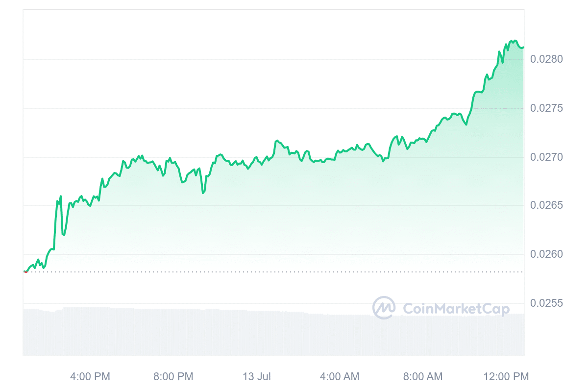The width and height of the screenshot is (588, 392).
Task: Select the 4:00 AM time label
Action: [x=340, y=376]
